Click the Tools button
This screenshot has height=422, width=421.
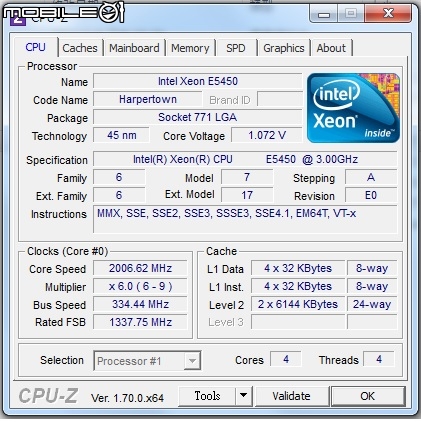point(207,396)
